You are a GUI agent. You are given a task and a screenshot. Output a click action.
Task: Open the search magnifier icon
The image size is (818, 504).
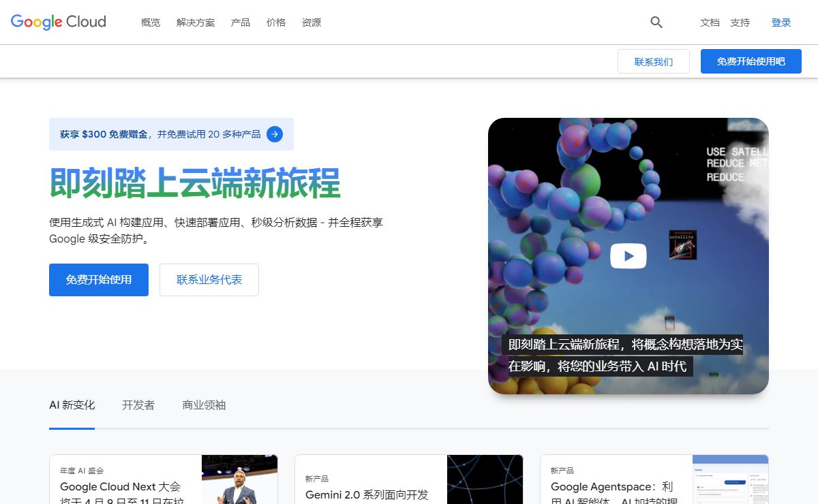[x=656, y=22]
